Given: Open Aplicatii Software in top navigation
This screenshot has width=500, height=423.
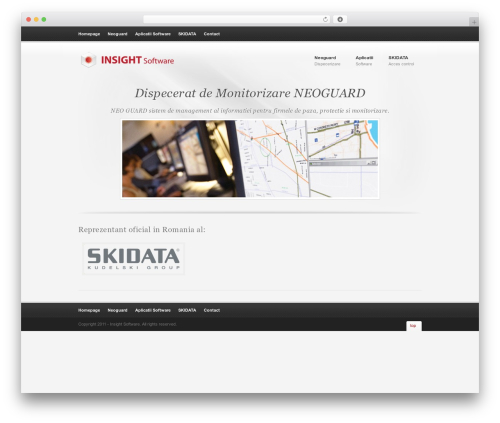Looking at the screenshot, I should click(x=153, y=34).
